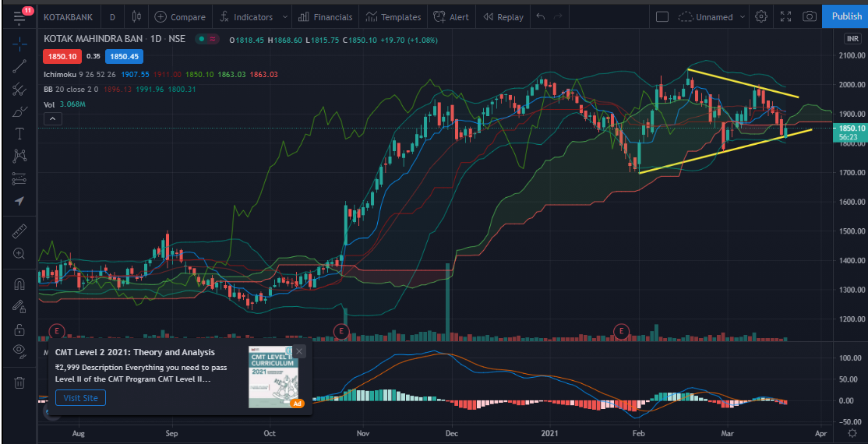Select the text annotation tool

coord(19,133)
